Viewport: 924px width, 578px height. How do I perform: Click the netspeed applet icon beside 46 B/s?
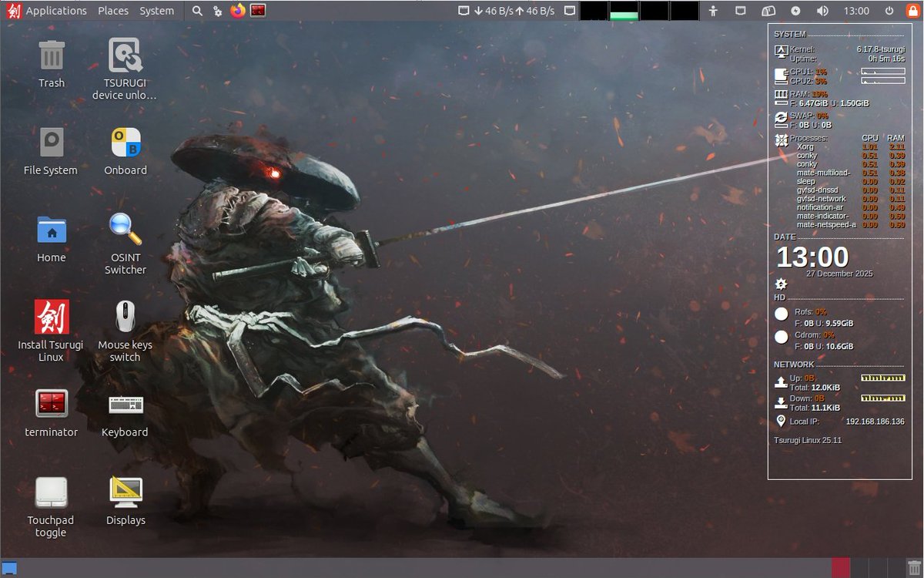click(464, 11)
